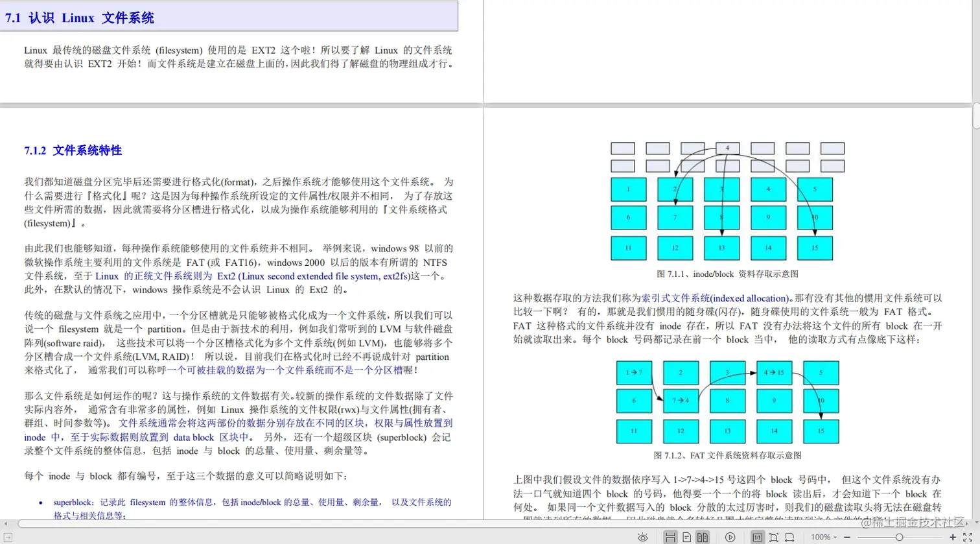Toggle the two-page book layout view
The height and width of the screenshot is (544, 980).
[703, 538]
